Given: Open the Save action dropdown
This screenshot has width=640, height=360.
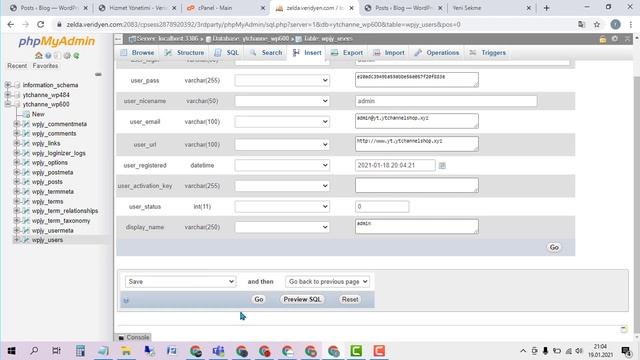Looking at the screenshot, I should pos(180,282).
